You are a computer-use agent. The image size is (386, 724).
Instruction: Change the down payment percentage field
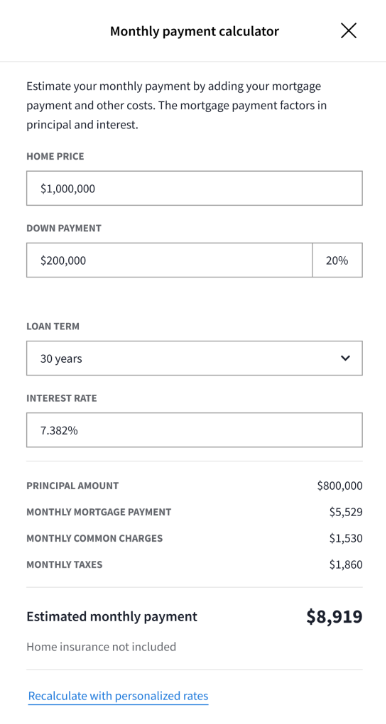338,260
